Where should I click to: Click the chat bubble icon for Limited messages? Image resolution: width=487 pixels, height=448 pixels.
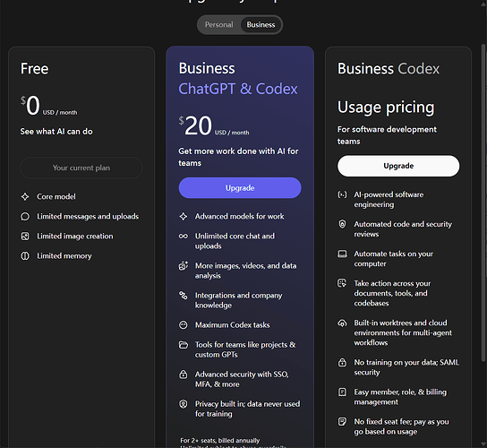click(25, 216)
